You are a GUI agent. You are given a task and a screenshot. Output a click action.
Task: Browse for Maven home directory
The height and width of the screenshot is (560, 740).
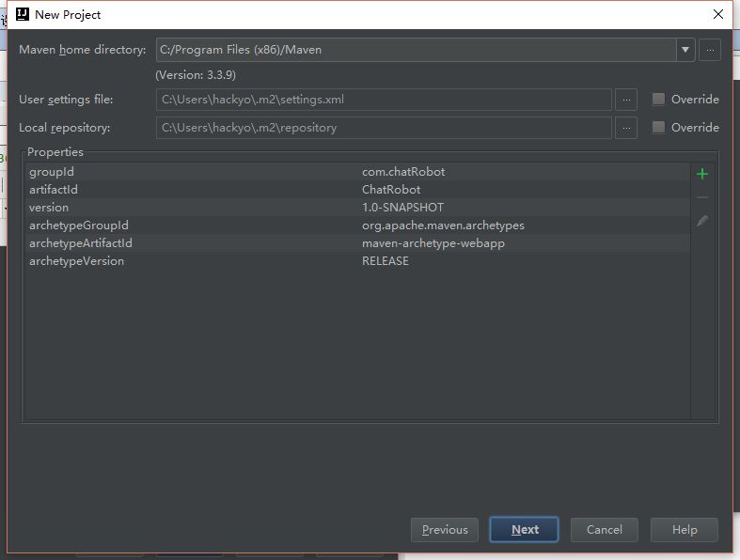click(710, 50)
